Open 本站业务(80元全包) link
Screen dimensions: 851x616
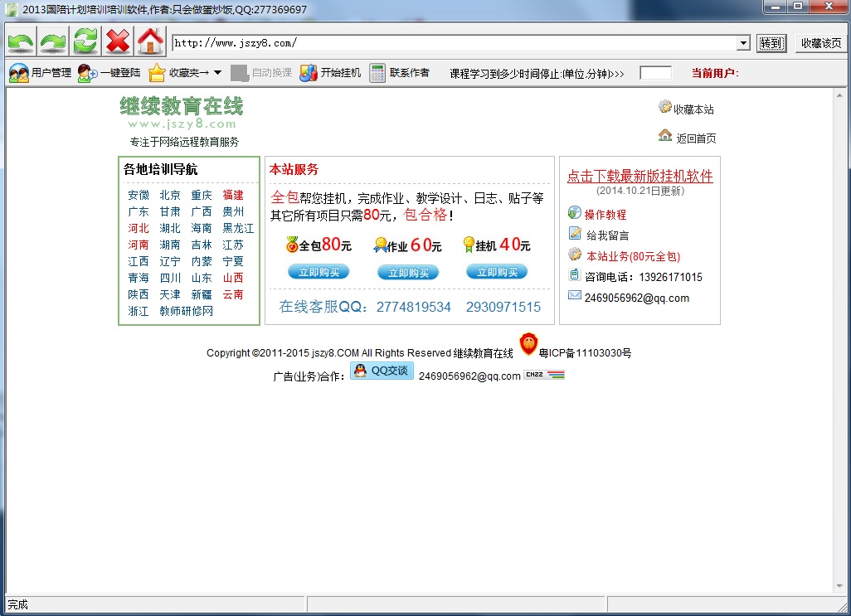point(633,256)
